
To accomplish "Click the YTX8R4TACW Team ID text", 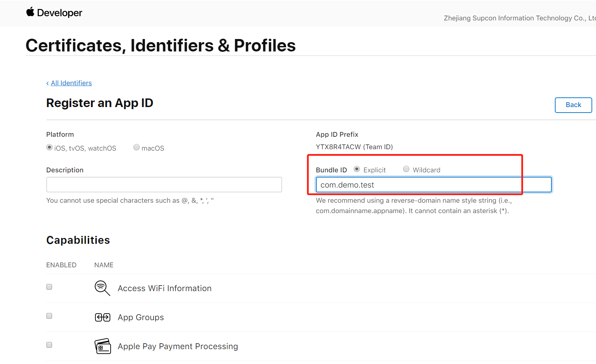I will [354, 147].
